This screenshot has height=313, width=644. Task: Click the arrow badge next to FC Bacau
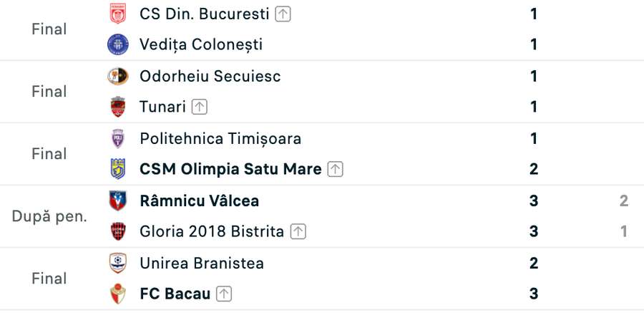click(x=224, y=294)
